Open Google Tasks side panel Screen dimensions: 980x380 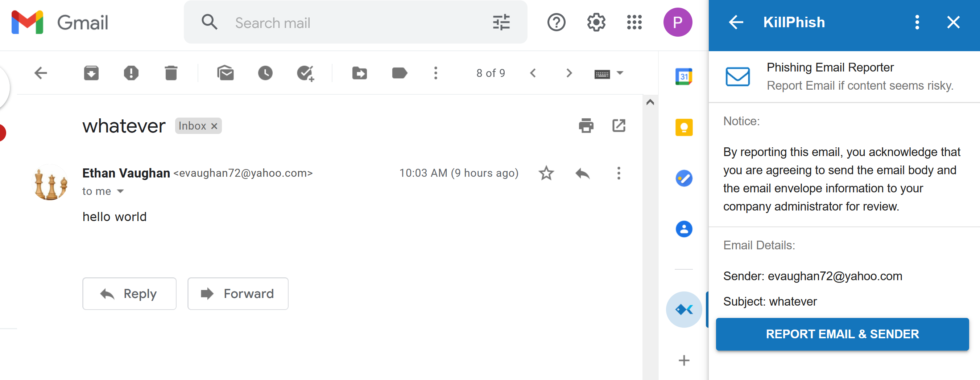(684, 178)
